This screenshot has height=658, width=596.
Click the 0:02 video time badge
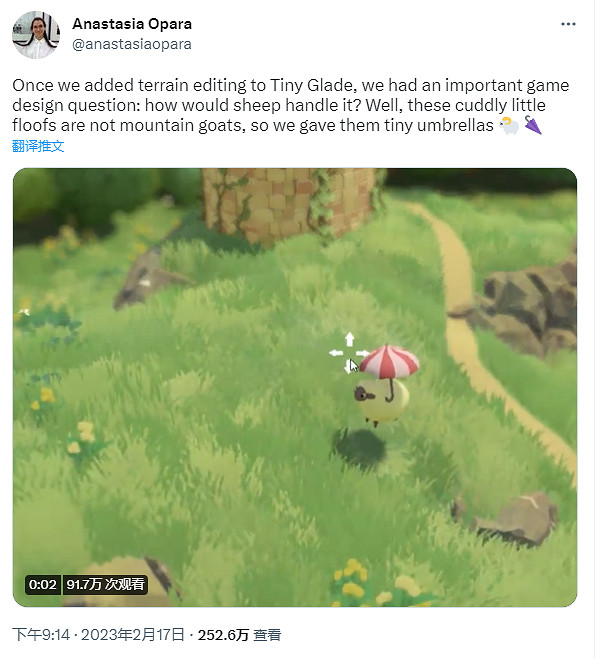43,584
